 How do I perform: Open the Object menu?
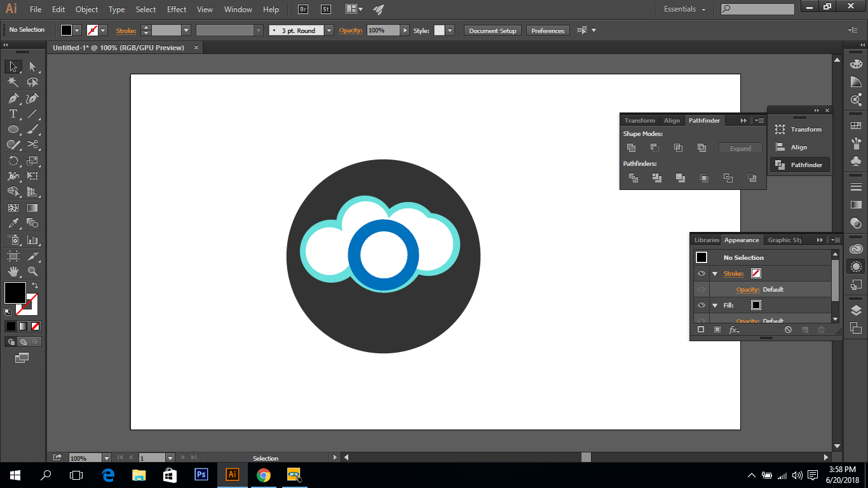[86, 9]
